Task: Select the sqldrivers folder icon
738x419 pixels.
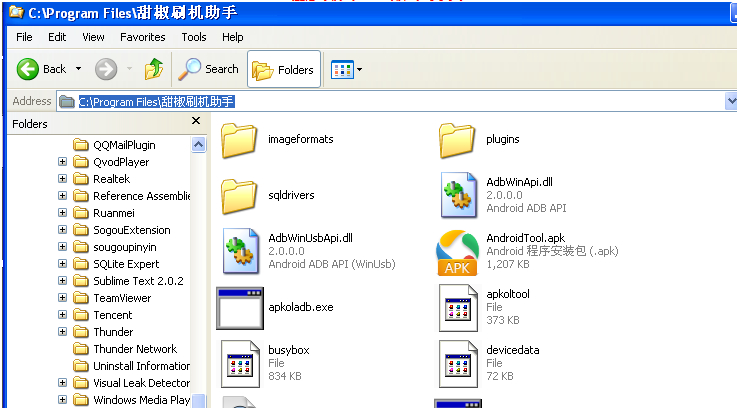Action: pos(239,196)
